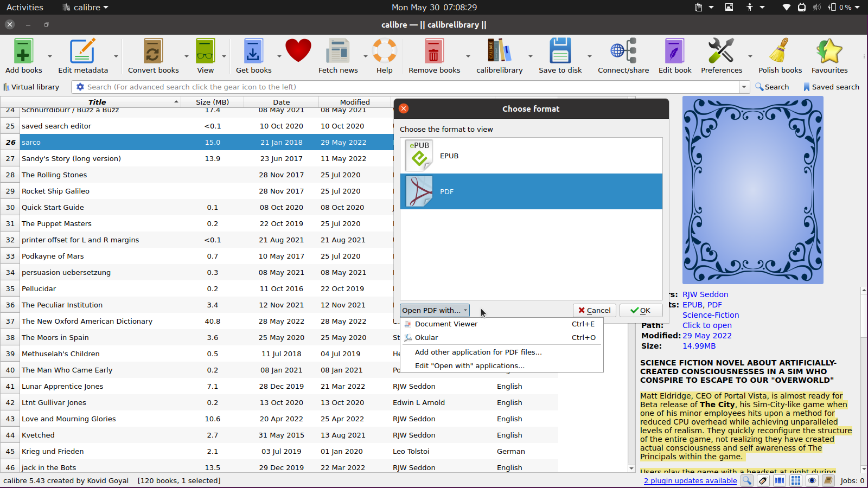Image resolution: width=868 pixels, height=488 pixels.
Task: Open the calibrelibrary library icon
Action: point(499,51)
